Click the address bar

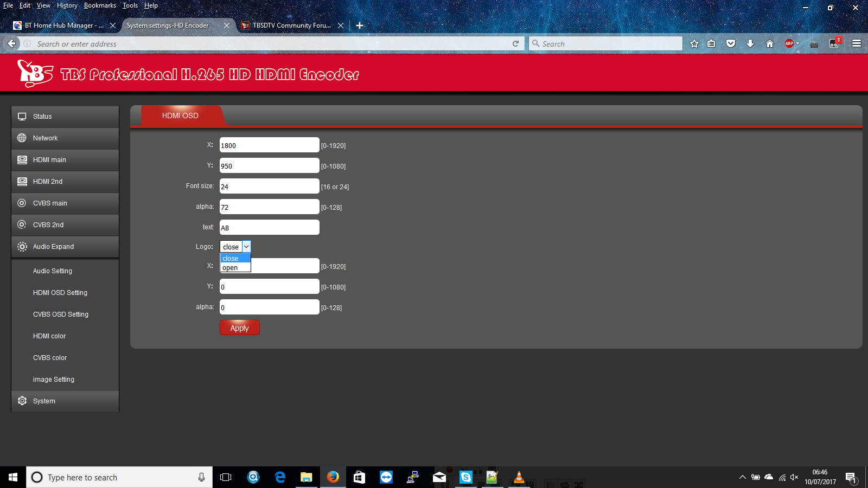[x=271, y=44]
